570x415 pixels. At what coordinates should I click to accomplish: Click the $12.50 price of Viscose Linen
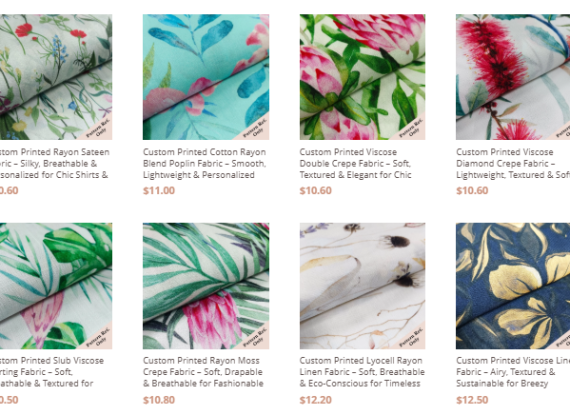click(x=472, y=400)
